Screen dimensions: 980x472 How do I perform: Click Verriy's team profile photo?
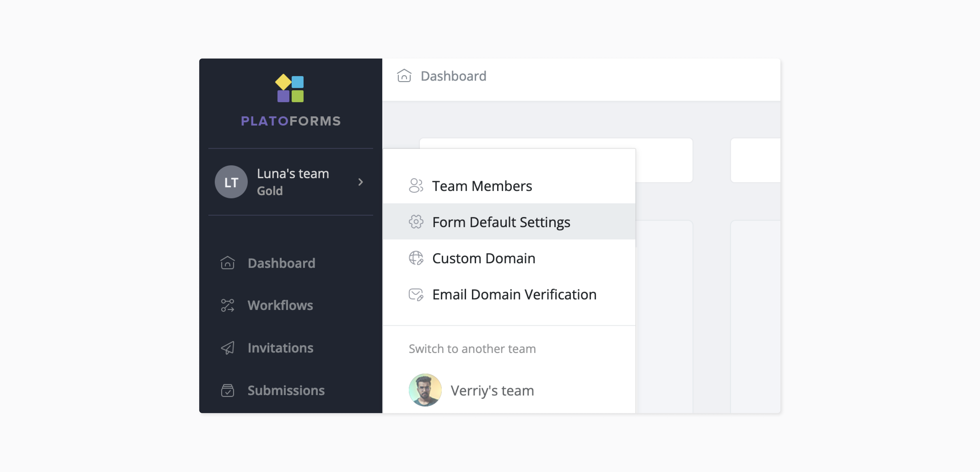pos(425,390)
